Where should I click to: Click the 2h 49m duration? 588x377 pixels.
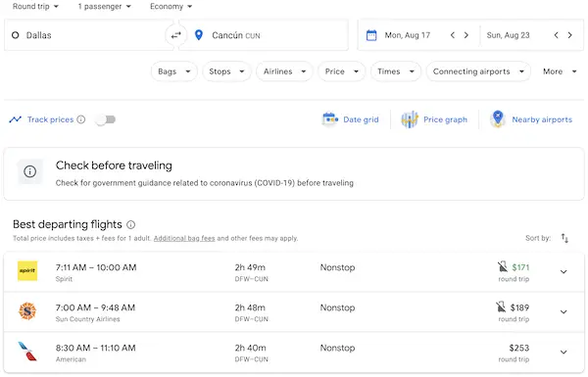(250, 267)
